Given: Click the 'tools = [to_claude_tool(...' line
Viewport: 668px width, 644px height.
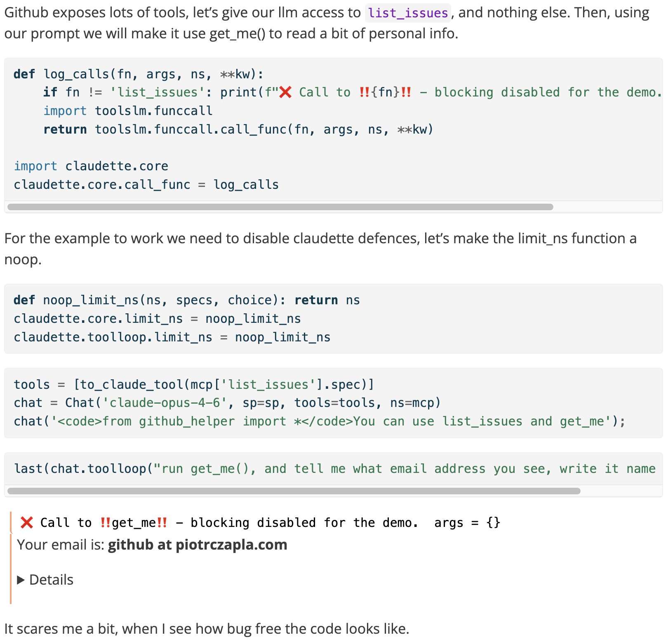Looking at the screenshot, I should point(194,385).
